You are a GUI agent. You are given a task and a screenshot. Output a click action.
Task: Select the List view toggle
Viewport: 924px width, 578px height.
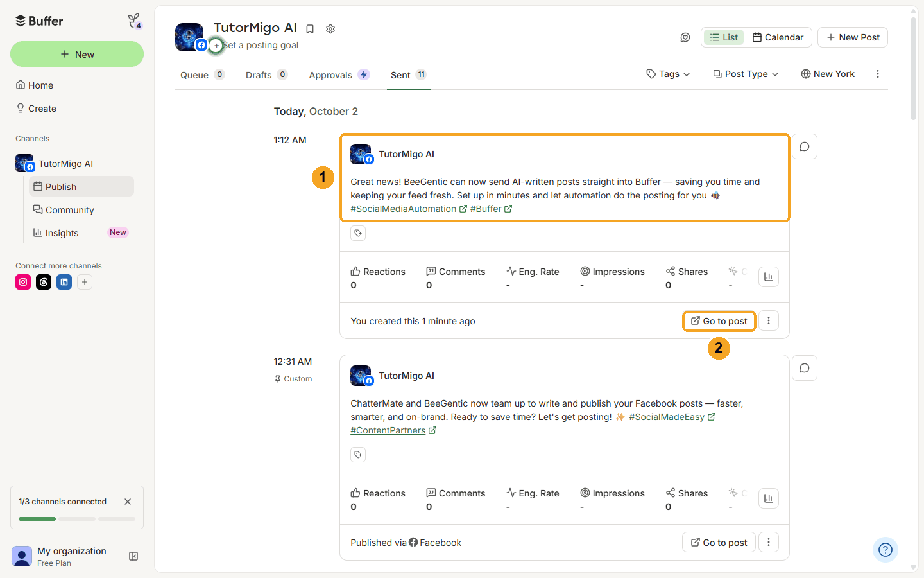pos(724,37)
